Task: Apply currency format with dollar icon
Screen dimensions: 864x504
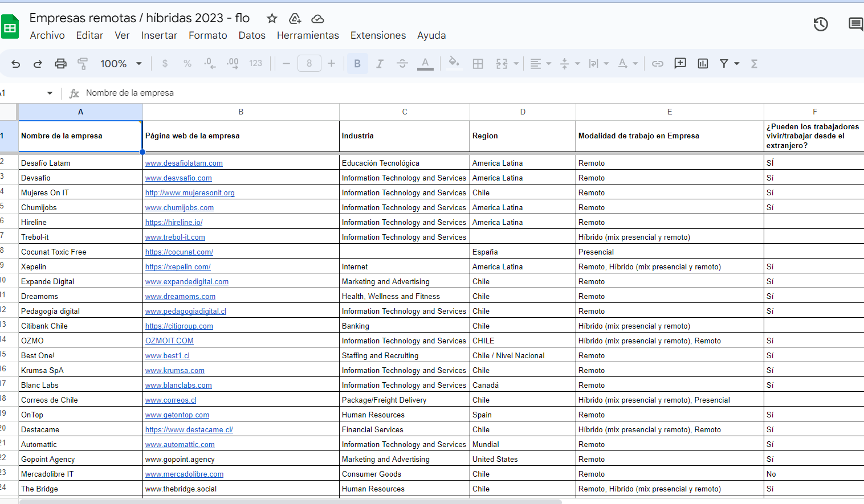Action: tap(165, 64)
